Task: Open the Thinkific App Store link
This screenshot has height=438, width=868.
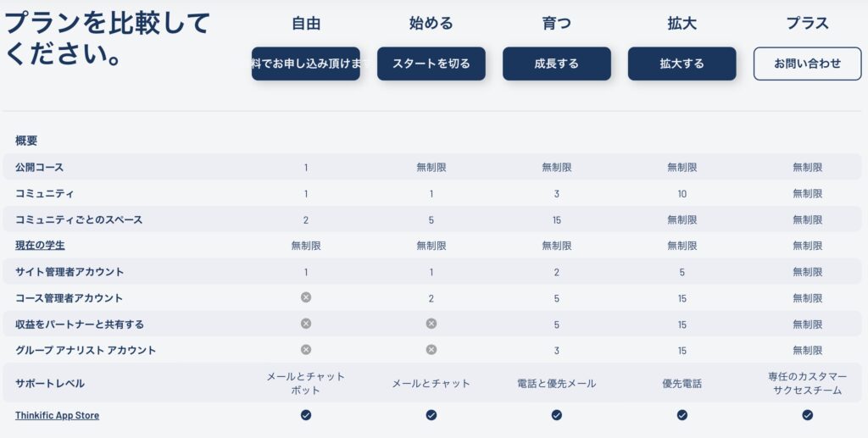Action: coord(57,415)
